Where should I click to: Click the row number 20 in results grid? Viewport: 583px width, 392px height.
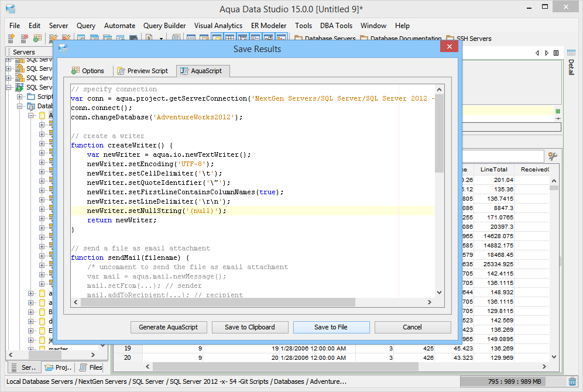[128, 358]
